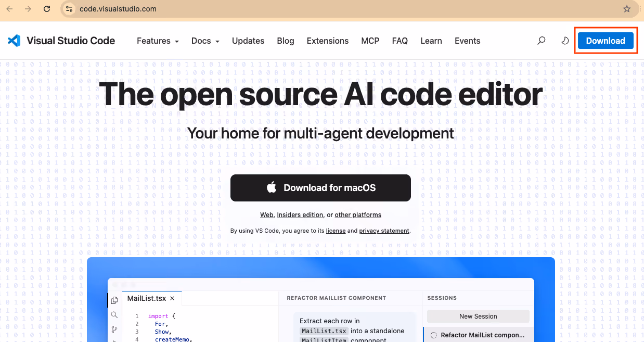
Task: Open the Events nav link
Action: (468, 41)
